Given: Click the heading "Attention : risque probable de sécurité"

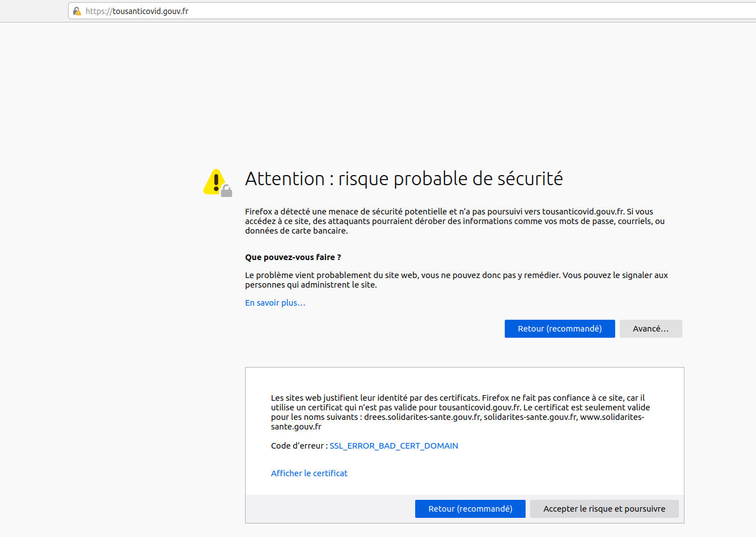Looking at the screenshot, I should 404,178.
